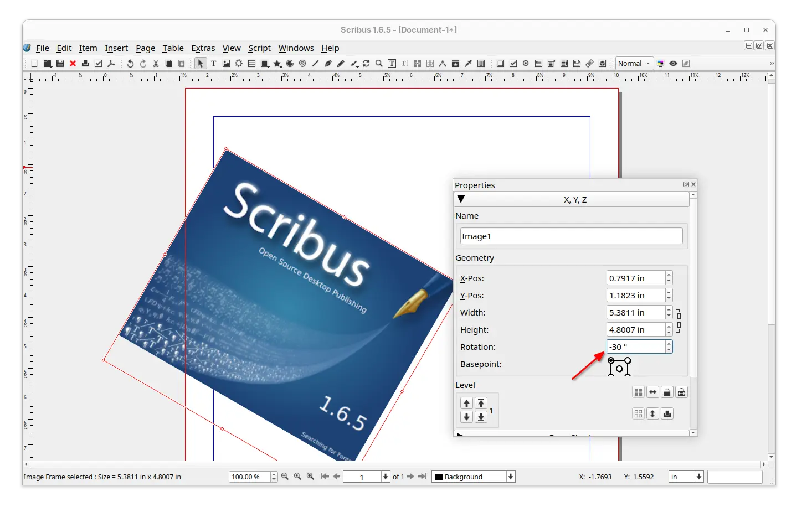Raise item to top level
Viewport: 812px width, 512px height.
(481, 403)
